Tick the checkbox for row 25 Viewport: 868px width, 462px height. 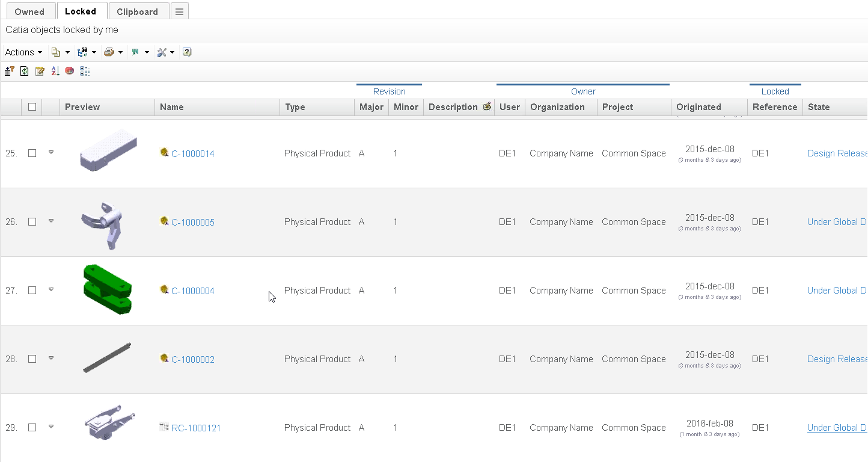pos(32,153)
